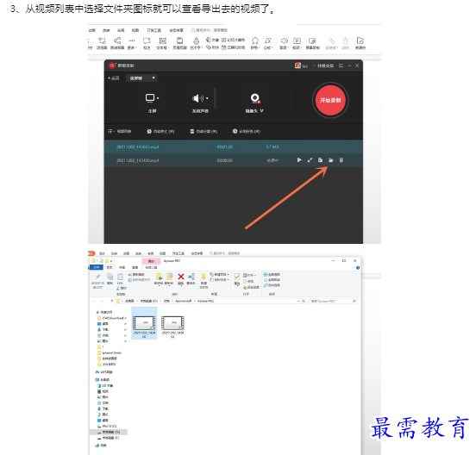476x455 pixels.
Task: Expand the system sound dropdown arrow
Action: (207, 98)
